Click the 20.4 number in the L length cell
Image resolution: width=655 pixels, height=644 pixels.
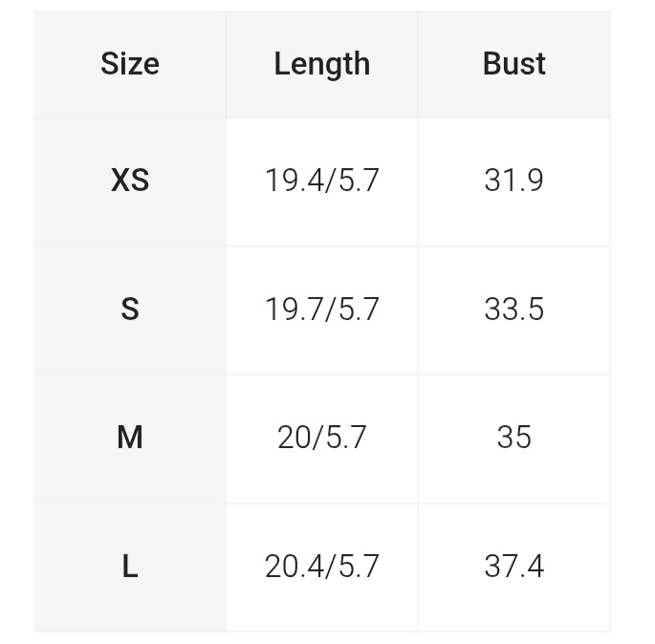(294, 567)
